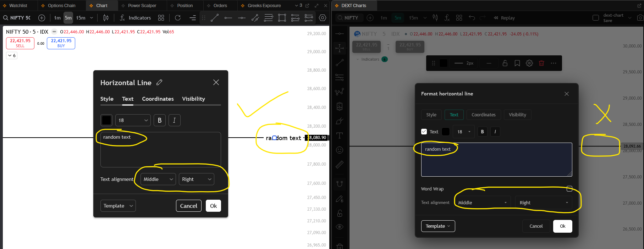This screenshot has width=644, height=249.
Task: Reload the left Chart using the refresh icon
Action: tap(178, 18)
